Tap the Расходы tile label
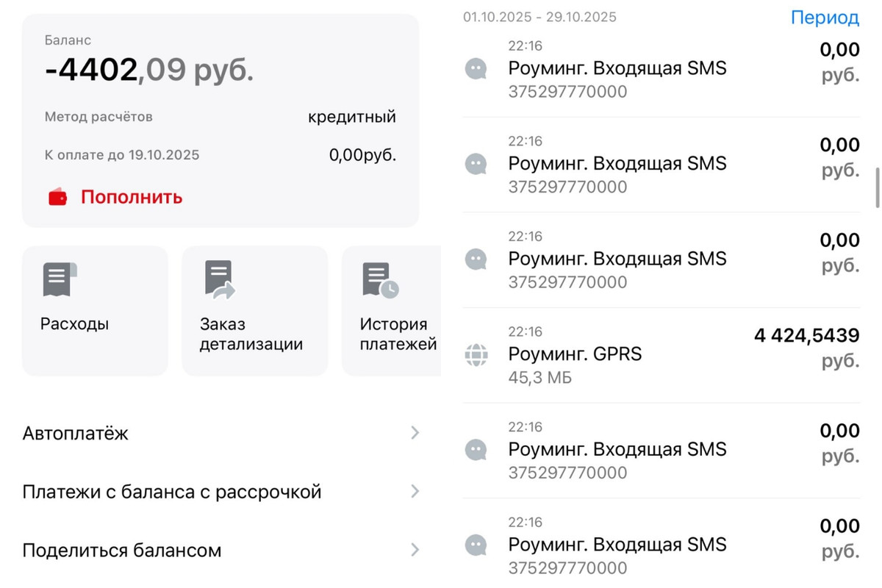The height and width of the screenshot is (588, 882). click(75, 324)
